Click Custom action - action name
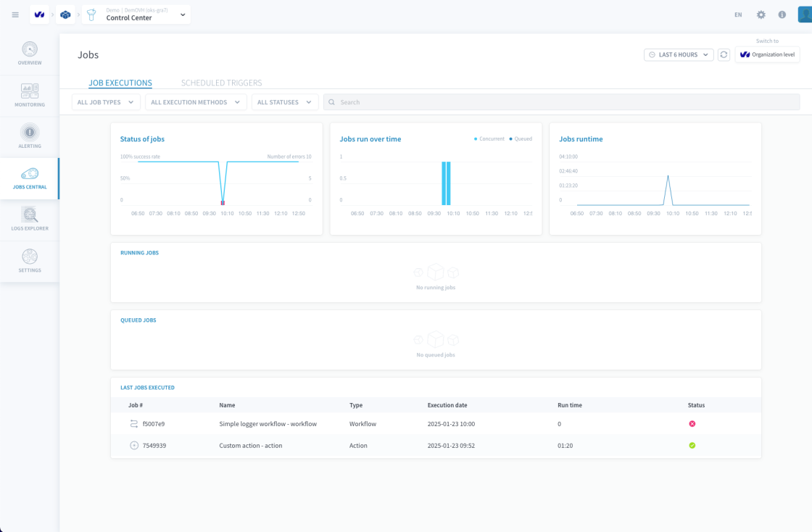The height and width of the screenshot is (532, 812). [251, 446]
